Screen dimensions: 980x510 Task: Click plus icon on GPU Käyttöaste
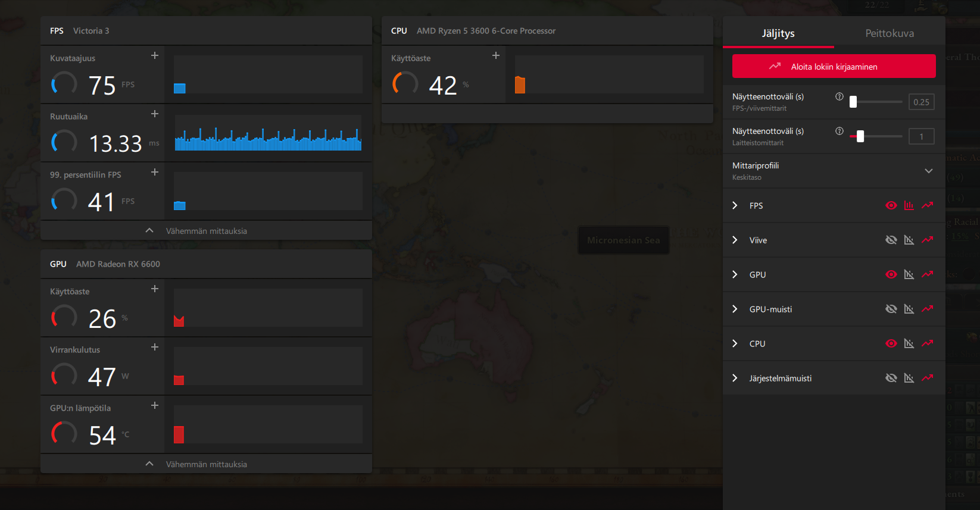(155, 289)
